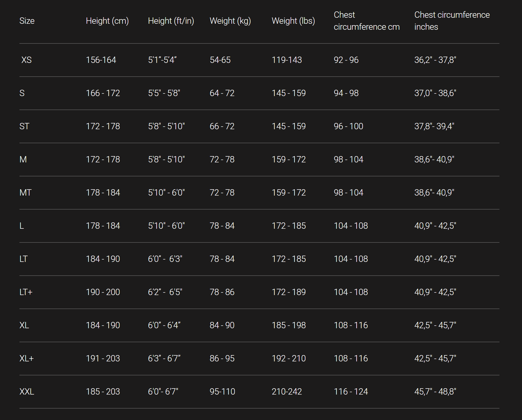Click the 45,7" - 48,8" chest value
This screenshot has width=522, height=420.
pyautogui.click(x=435, y=391)
